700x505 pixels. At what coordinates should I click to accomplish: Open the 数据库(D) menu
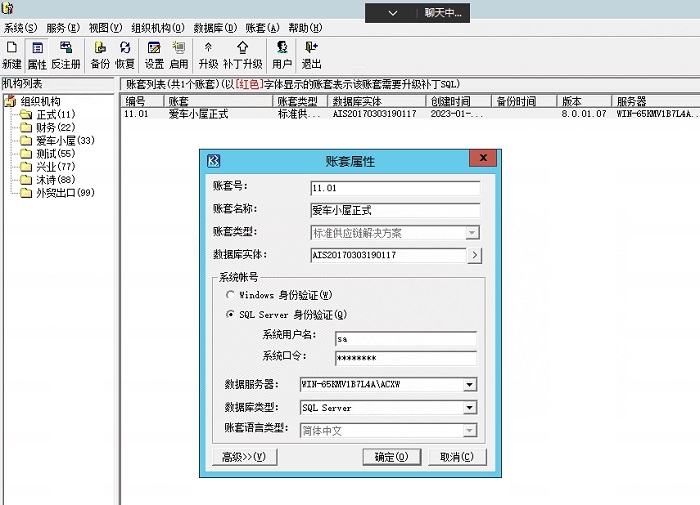(x=215, y=28)
